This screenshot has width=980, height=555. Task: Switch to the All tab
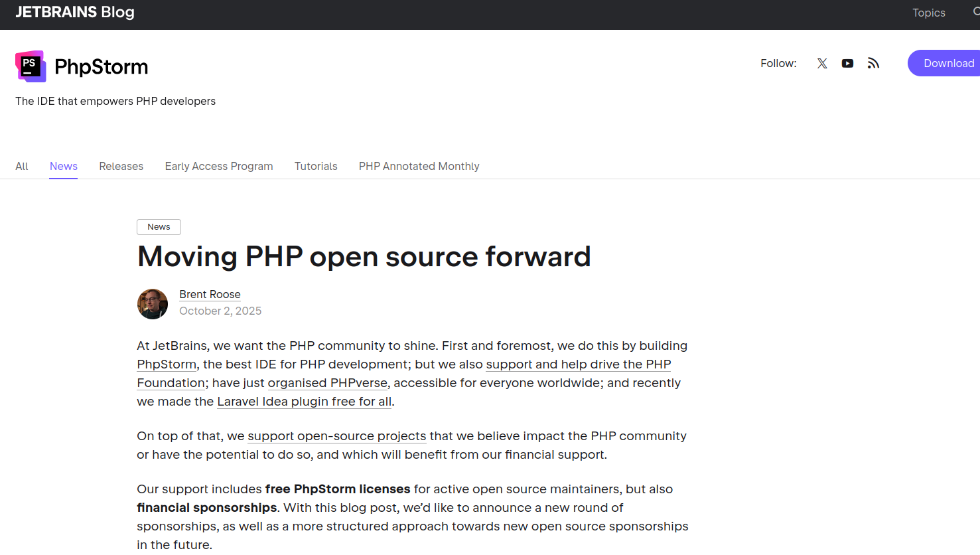[22, 166]
